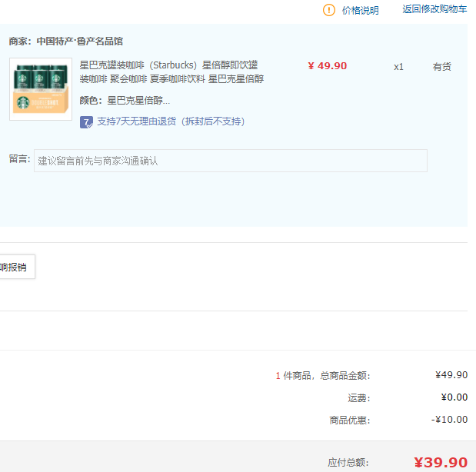Click the partially visible 响报销 button
Image resolution: width=476 pixels, height=472 pixels.
point(18,267)
